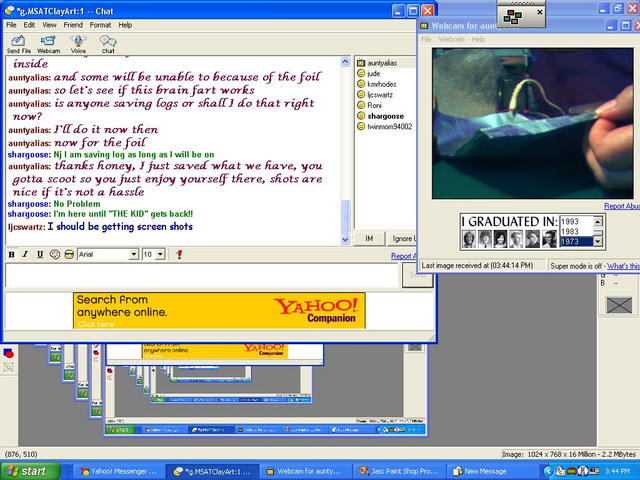The image size is (640, 480).
Task: Select twinmom94002 in the user list
Action: [390, 127]
